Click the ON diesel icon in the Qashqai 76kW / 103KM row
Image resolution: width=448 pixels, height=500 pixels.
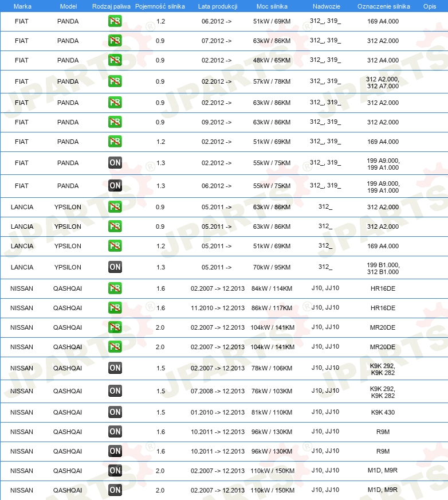coord(115,391)
